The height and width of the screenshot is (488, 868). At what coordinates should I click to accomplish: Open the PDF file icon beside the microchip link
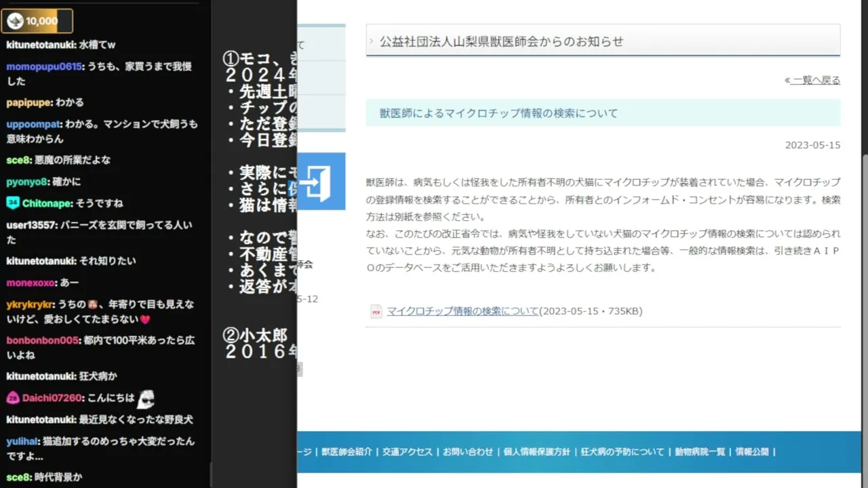(376, 312)
